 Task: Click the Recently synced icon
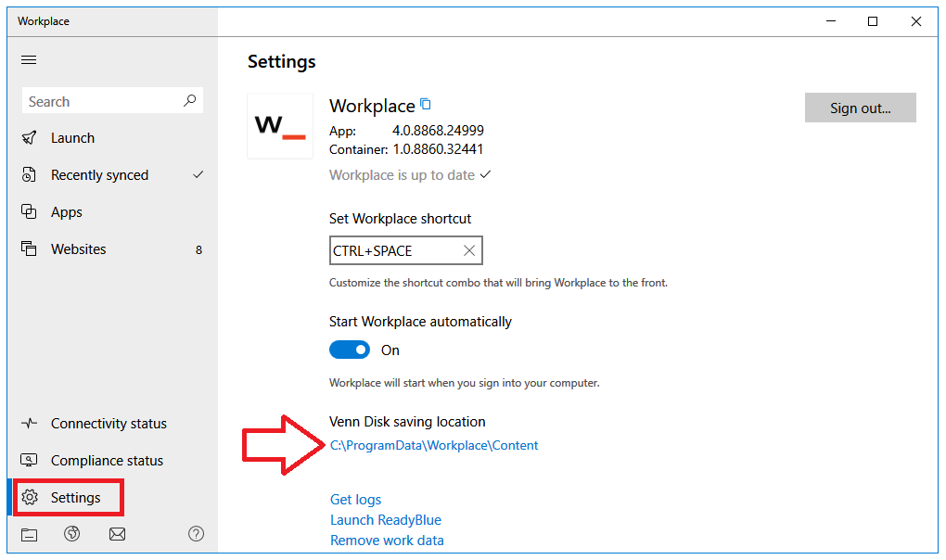tap(29, 175)
